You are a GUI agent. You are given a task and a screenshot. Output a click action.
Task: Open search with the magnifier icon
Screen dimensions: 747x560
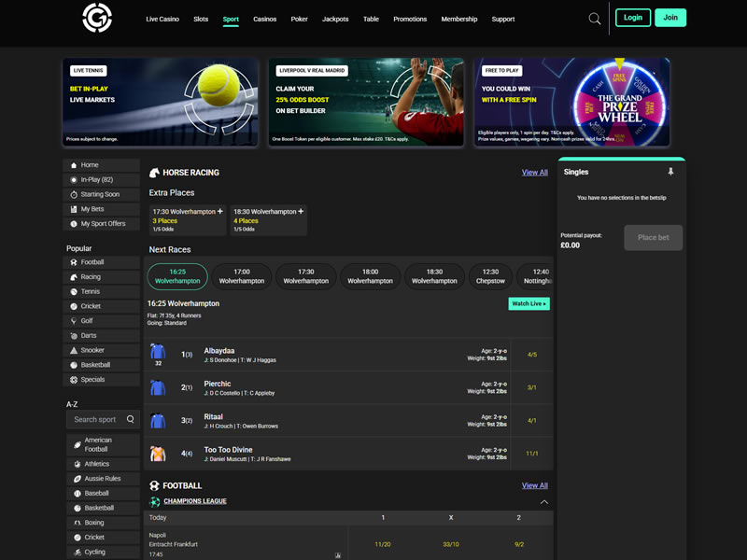[595, 19]
